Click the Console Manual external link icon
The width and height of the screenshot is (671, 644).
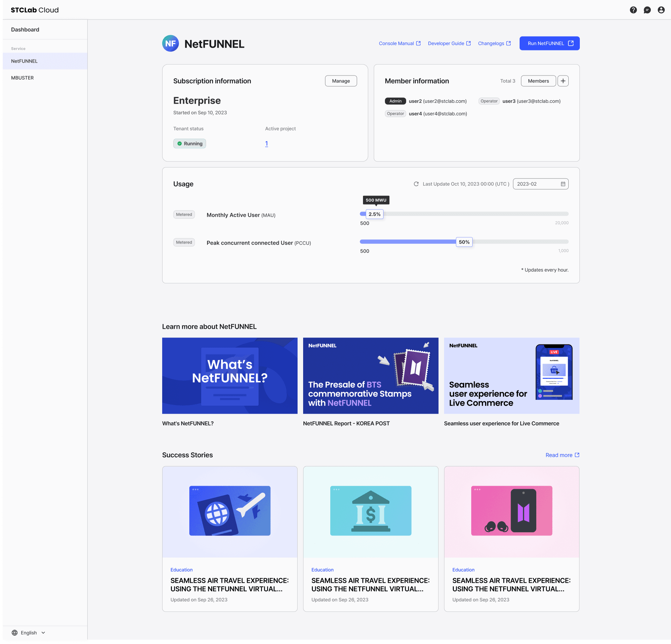pyautogui.click(x=418, y=43)
